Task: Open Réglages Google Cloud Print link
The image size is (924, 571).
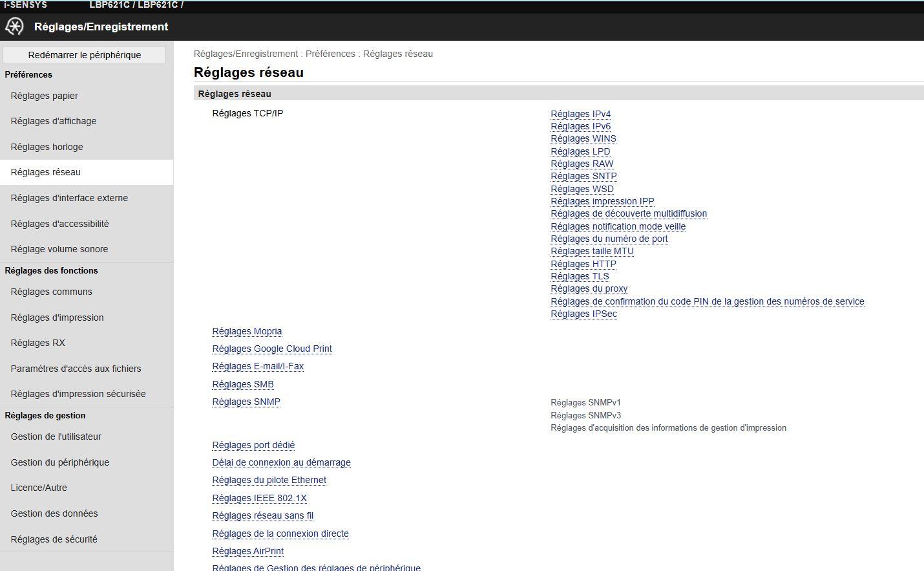Action: [x=272, y=349]
